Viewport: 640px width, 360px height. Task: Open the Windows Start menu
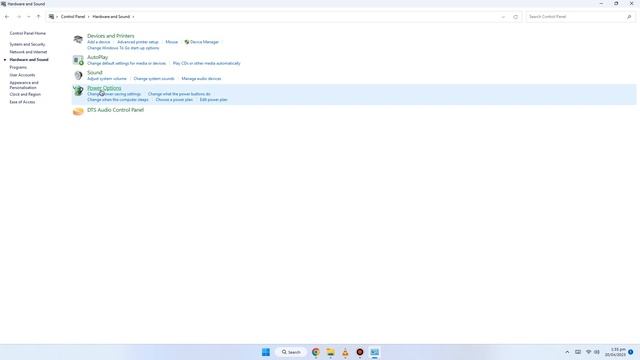(x=266, y=352)
